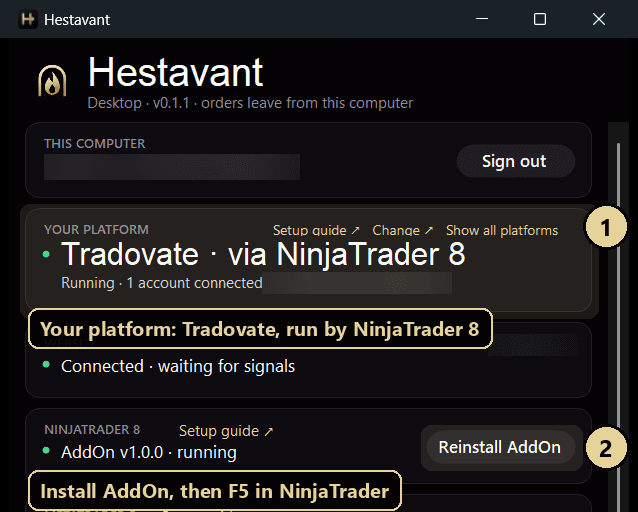Open the Change platform link
Viewport: 638px width, 512px height.
point(402,230)
